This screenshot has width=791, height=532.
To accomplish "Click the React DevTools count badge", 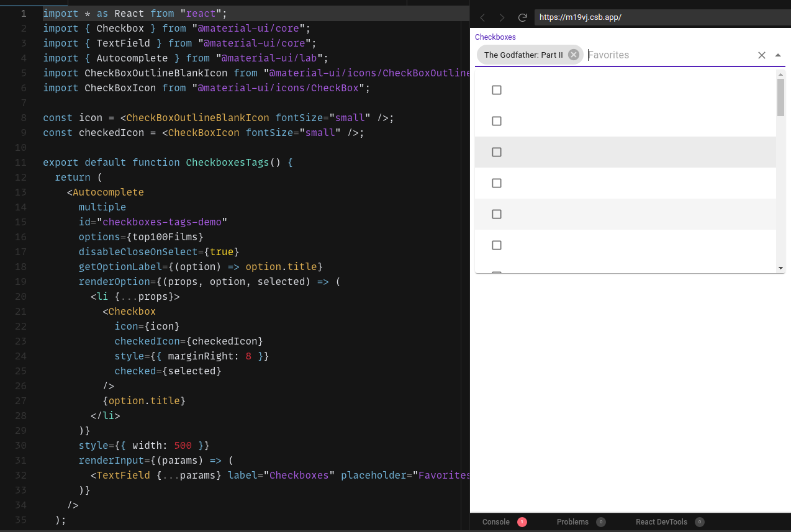I will (700, 522).
